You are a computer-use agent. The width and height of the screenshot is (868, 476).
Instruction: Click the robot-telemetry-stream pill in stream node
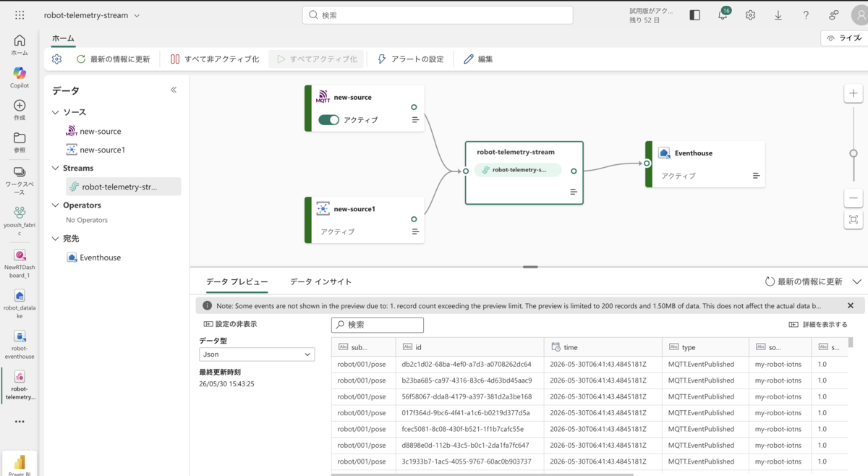518,170
